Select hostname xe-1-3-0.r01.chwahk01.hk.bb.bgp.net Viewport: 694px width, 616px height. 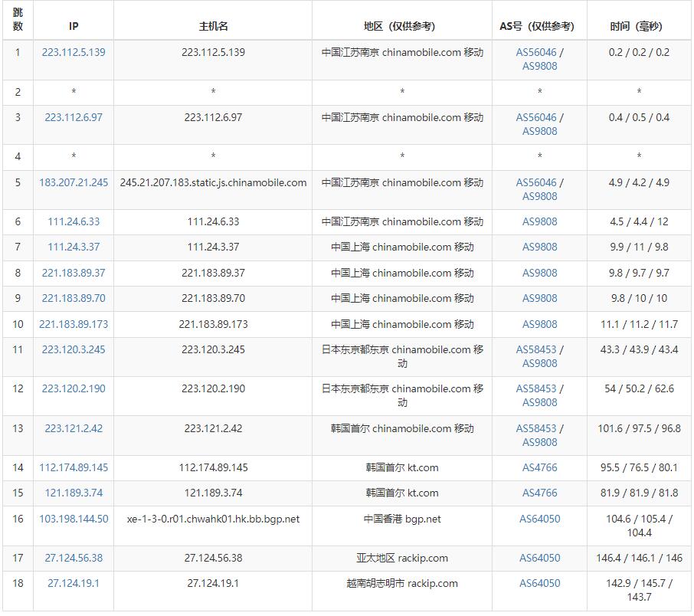(213, 519)
